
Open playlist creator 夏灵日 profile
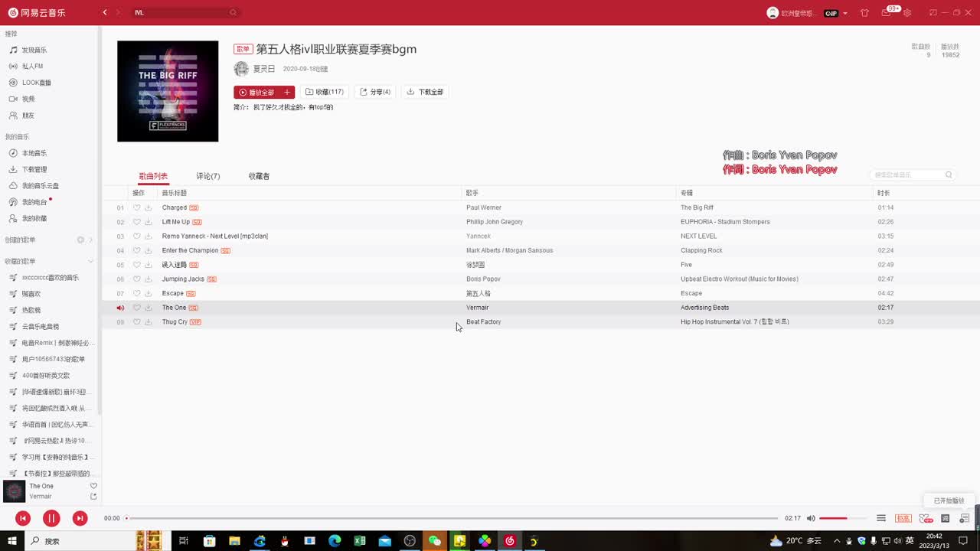(x=264, y=69)
